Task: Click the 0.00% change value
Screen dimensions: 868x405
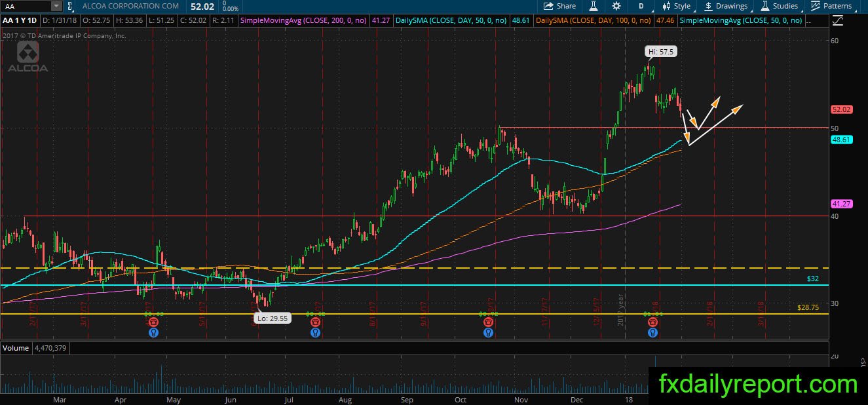Action: click(230, 9)
